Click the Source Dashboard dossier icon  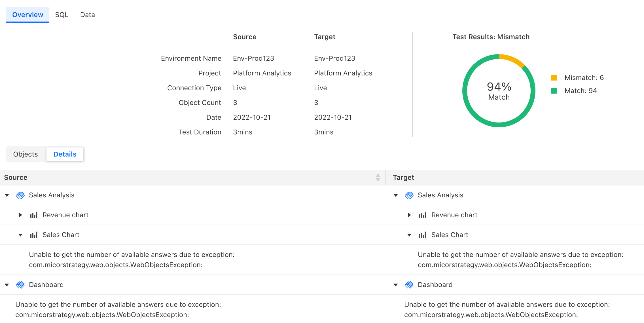pyautogui.click(x=20, y=285)
